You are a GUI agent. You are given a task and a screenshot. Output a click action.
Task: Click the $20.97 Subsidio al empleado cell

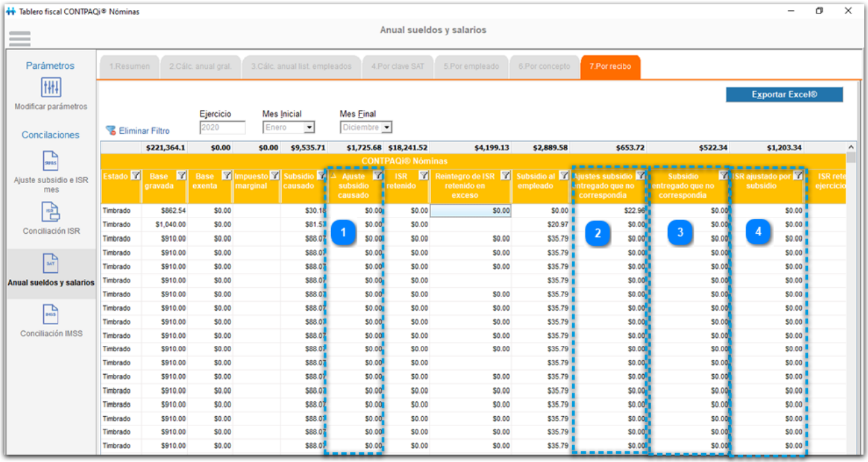(x=540, y=224)
